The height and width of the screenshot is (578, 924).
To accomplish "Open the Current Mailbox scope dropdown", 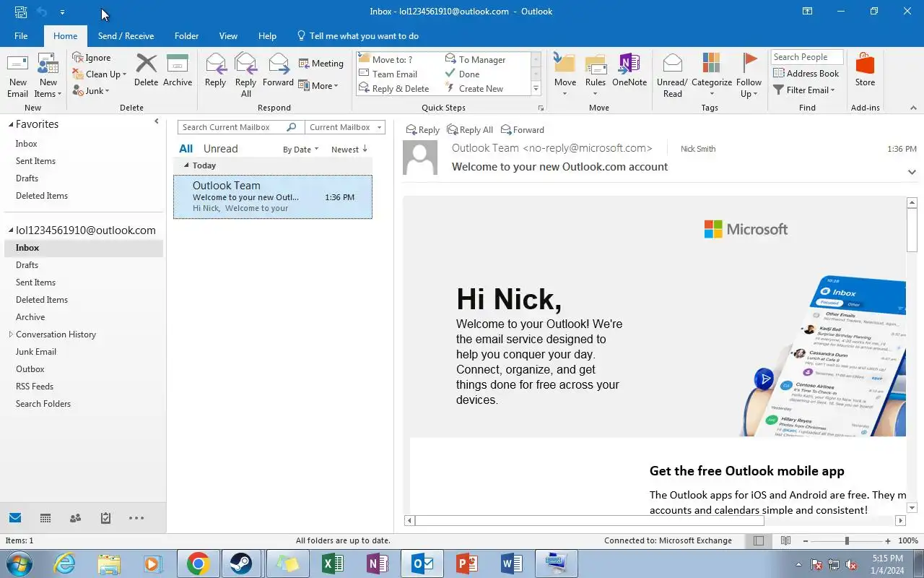I will coord(344,127).
